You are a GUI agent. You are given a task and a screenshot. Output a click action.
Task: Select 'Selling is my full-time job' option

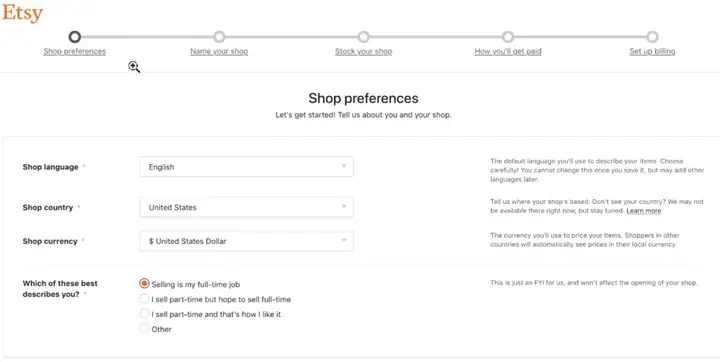144,284
